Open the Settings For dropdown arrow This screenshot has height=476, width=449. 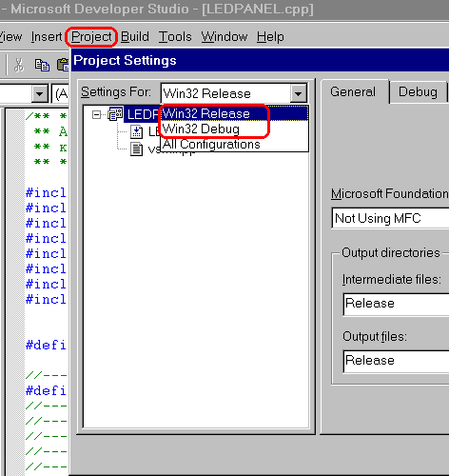pyautogui.click(x=298, y=93)
